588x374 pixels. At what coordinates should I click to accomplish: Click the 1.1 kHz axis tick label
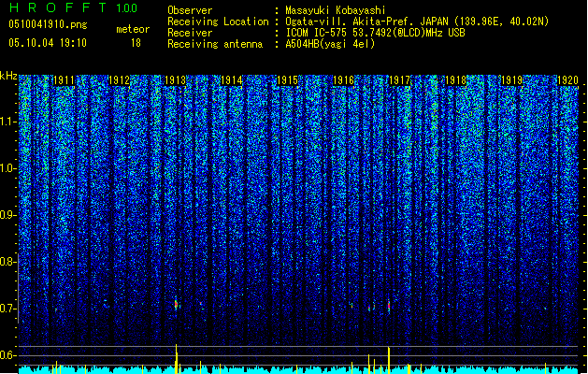click(7, 122)
